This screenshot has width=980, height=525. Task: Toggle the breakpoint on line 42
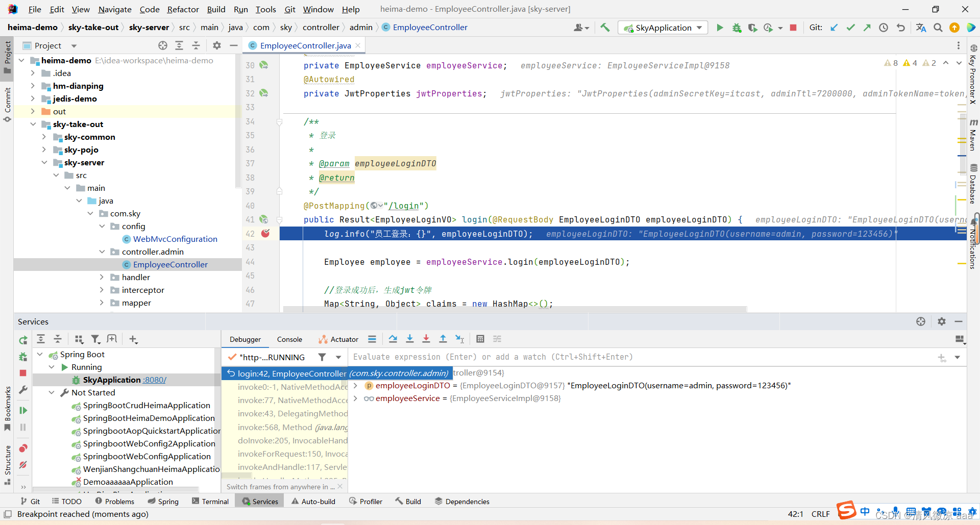pos(265,233)
